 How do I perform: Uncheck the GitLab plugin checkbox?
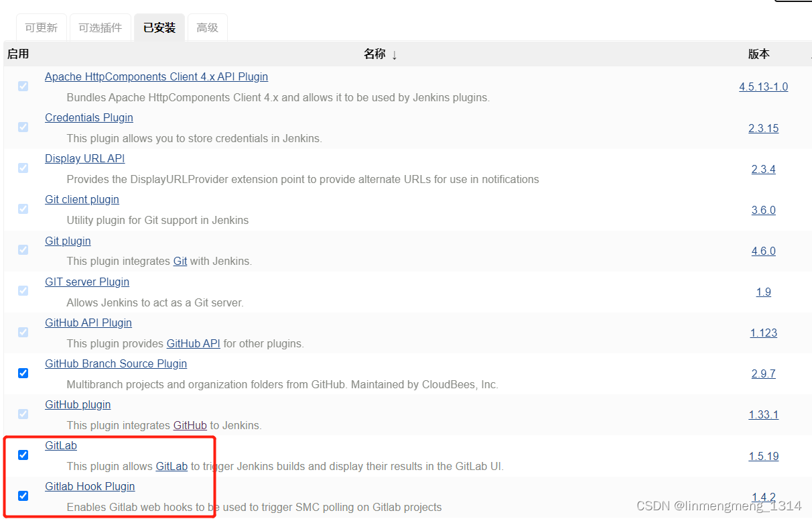tap(23, 455)
